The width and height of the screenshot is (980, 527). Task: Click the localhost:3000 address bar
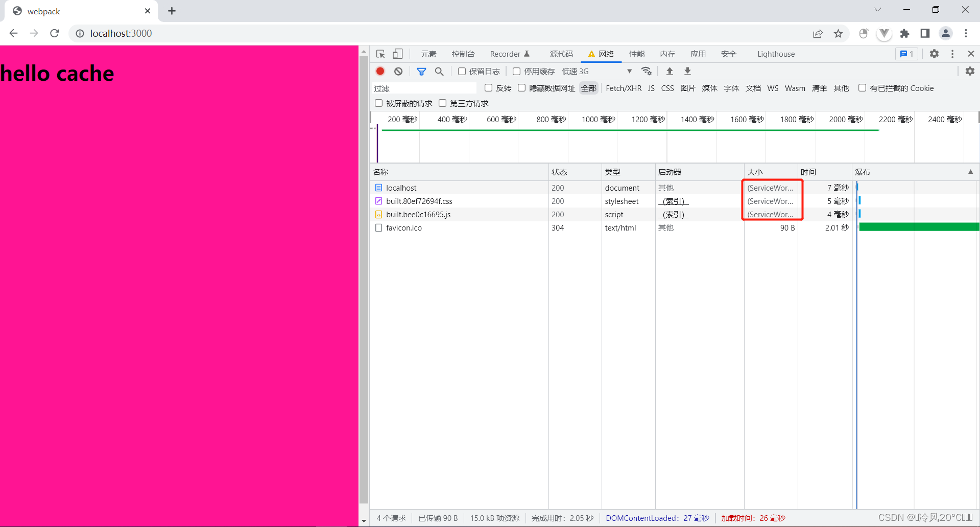[121, 33]
